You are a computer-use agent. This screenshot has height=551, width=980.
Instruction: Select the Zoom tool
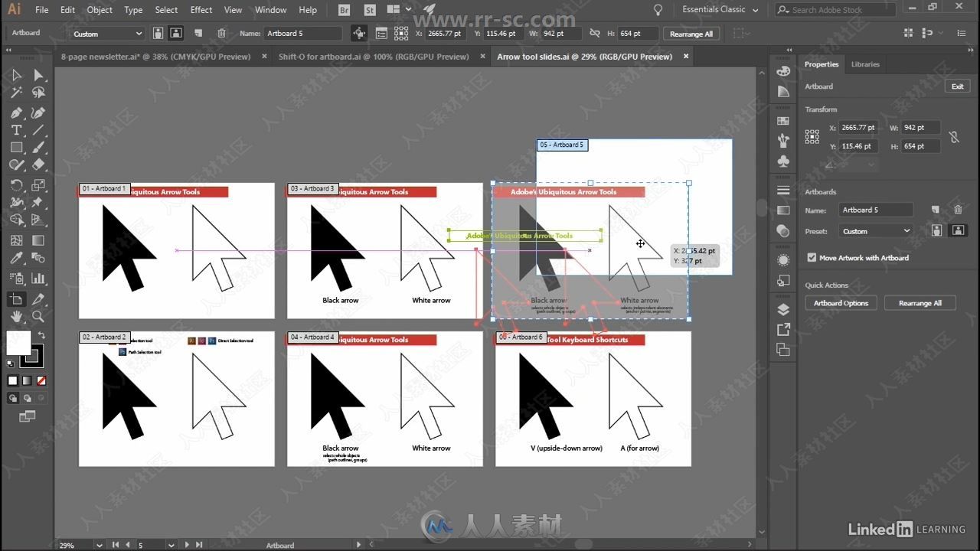38,316
